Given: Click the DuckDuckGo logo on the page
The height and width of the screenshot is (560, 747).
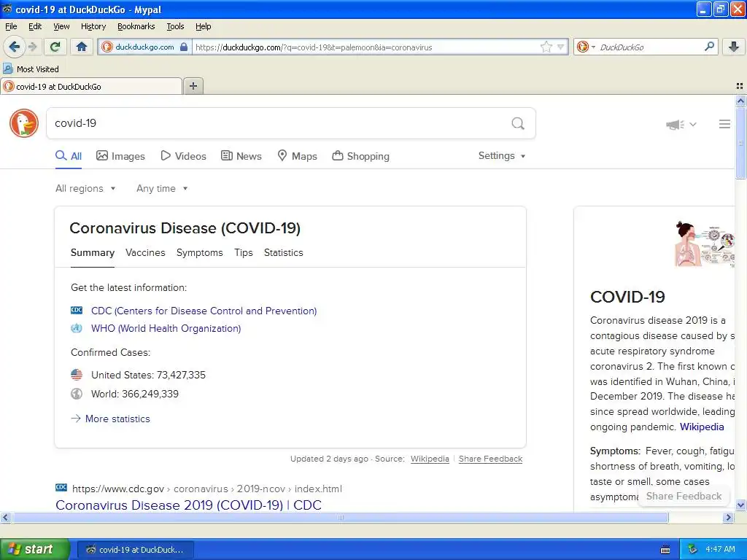Looking at the screenshot, I should (x=24, y=123).
